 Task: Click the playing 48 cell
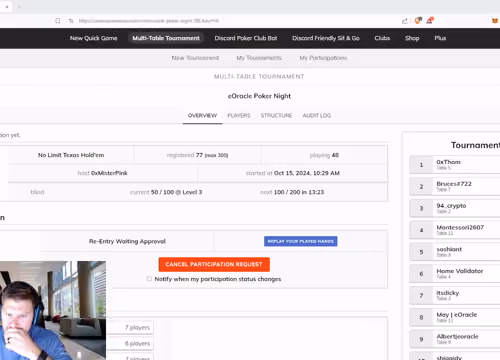tap(324, 155)
